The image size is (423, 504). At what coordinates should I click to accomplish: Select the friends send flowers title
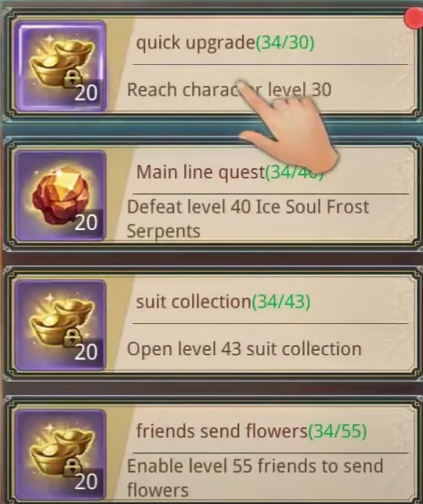click(222, 430)
